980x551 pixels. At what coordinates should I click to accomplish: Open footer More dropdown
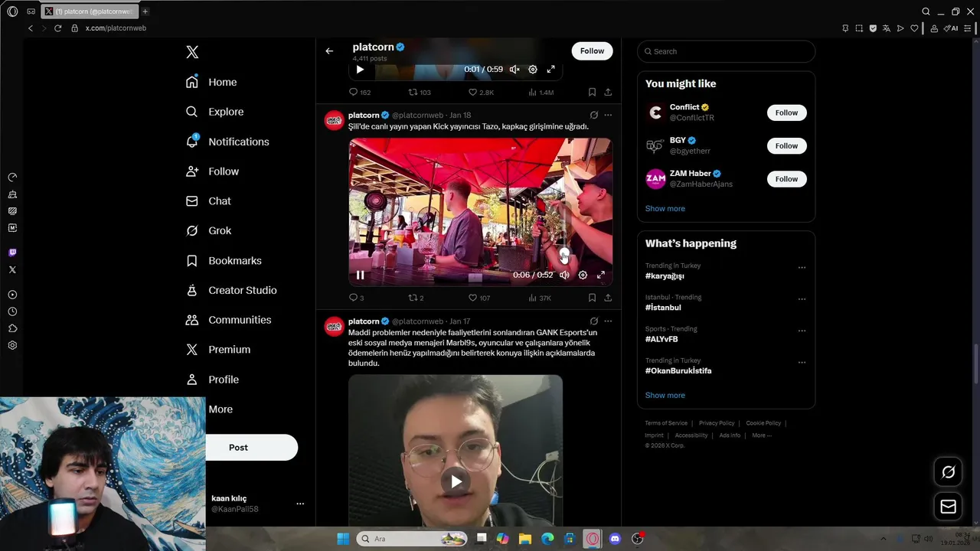coord(762,435)
